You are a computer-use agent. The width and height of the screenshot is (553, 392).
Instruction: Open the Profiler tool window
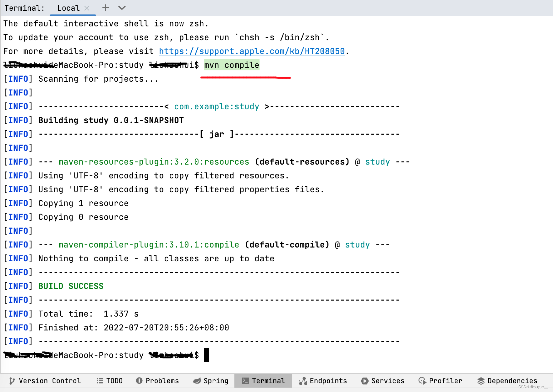440,381
